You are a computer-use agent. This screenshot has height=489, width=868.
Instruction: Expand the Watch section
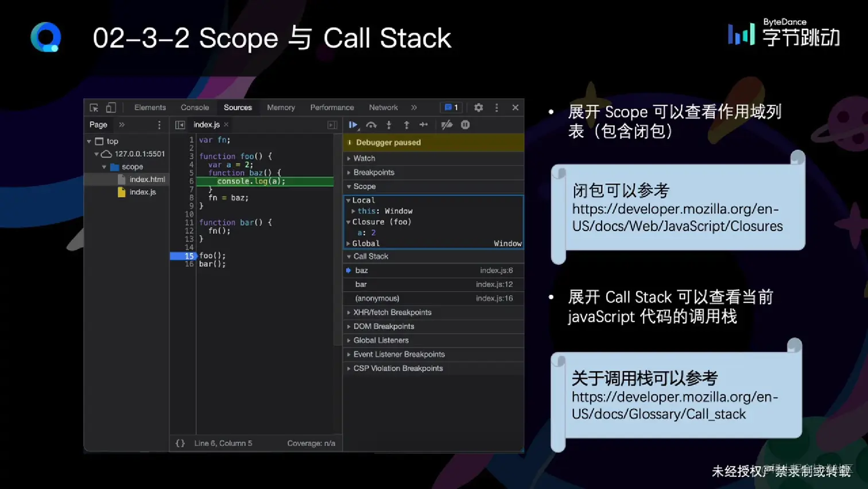point(433,158)
